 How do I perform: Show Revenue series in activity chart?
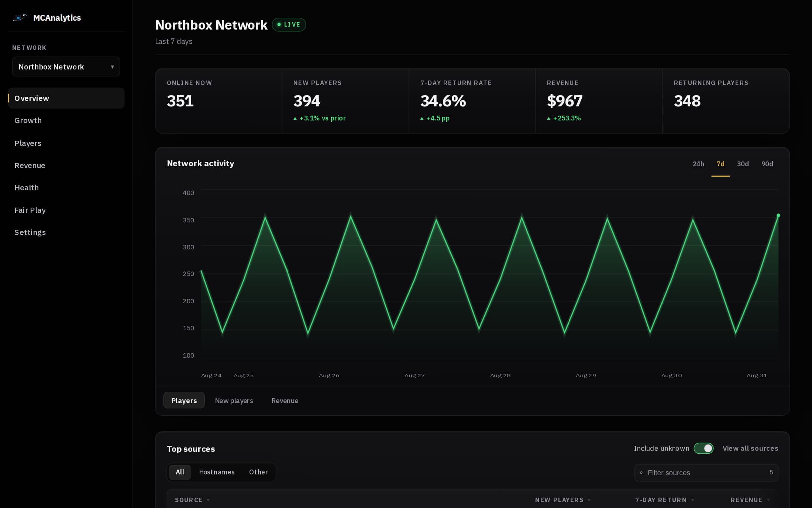285,400
